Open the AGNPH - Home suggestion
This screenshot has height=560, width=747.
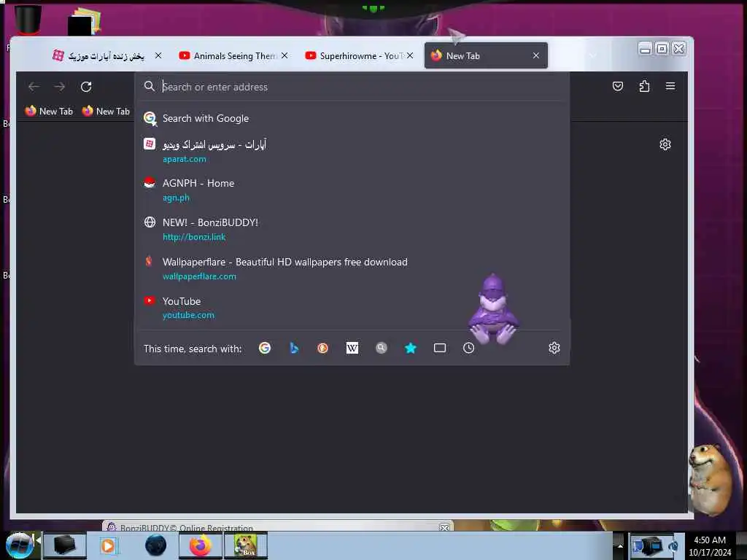click(x=352, y=190)
